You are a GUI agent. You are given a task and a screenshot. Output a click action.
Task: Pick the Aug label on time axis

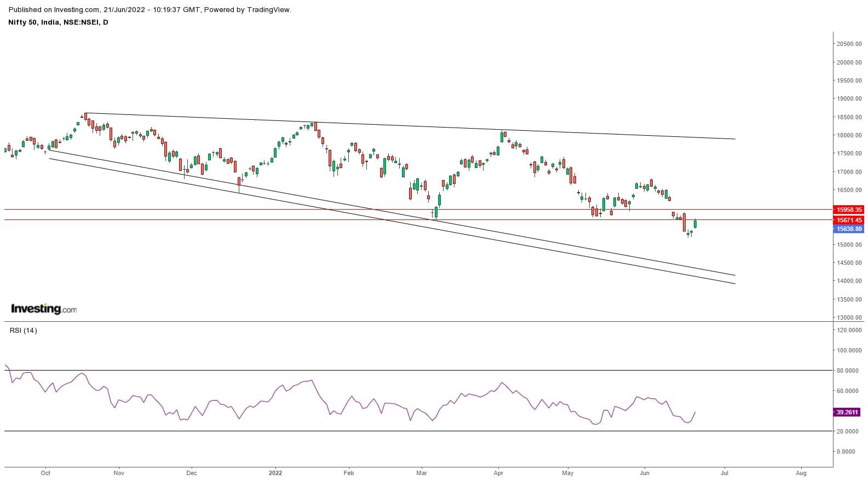801,473
